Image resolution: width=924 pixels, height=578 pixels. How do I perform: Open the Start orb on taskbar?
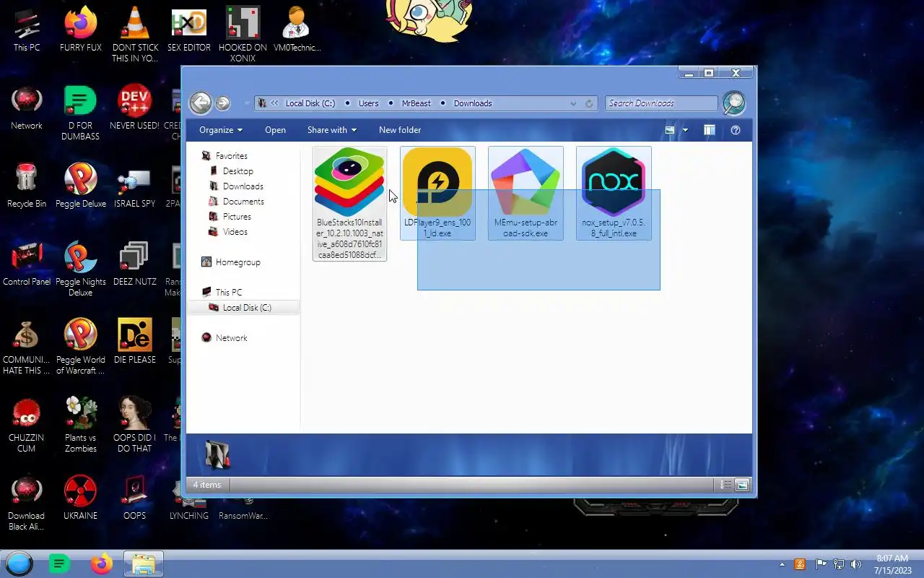[19, 564]
